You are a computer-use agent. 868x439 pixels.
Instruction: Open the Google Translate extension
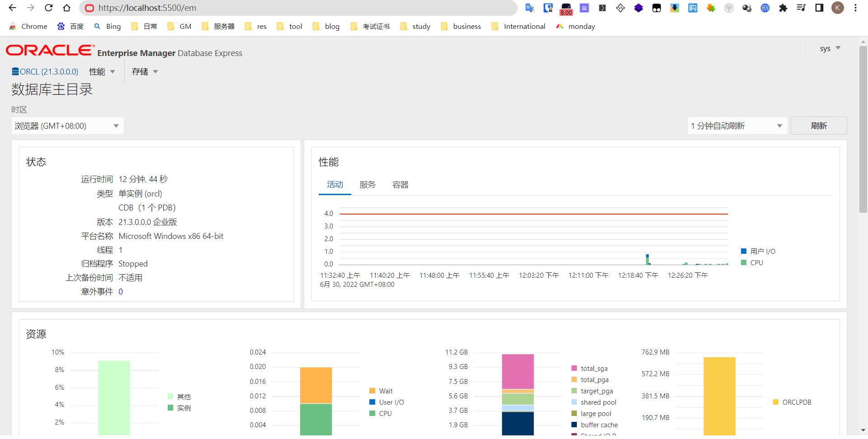point(530,8)
